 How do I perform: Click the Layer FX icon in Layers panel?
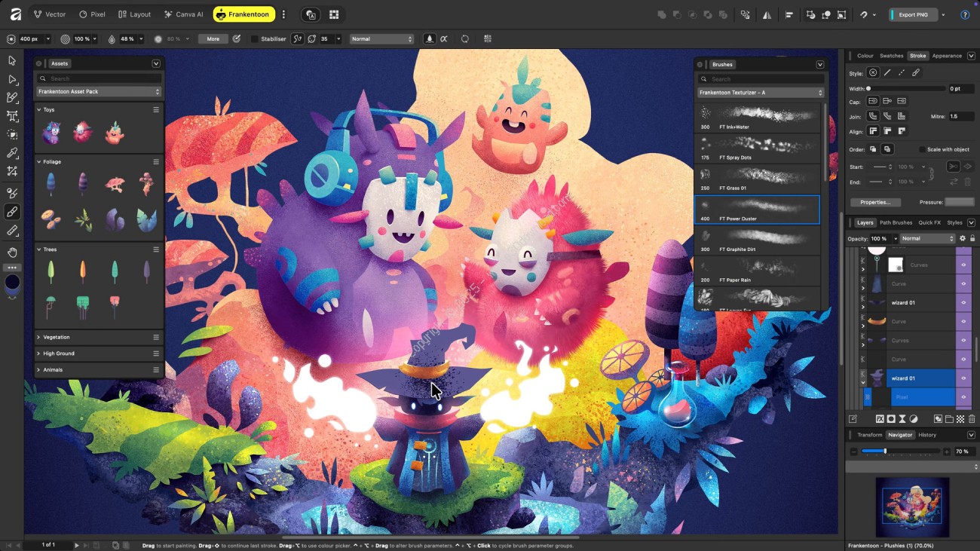pyautogui.click(x=880, y=419)
